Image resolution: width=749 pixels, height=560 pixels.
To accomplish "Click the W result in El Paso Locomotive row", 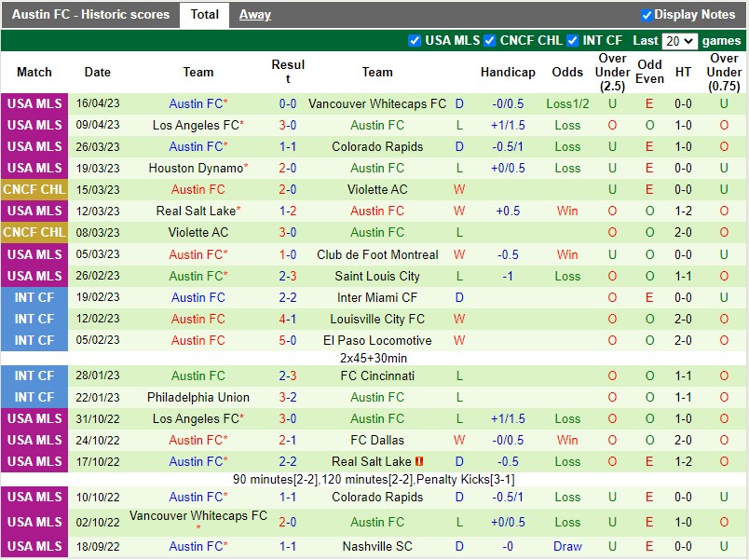I will 459,341.
